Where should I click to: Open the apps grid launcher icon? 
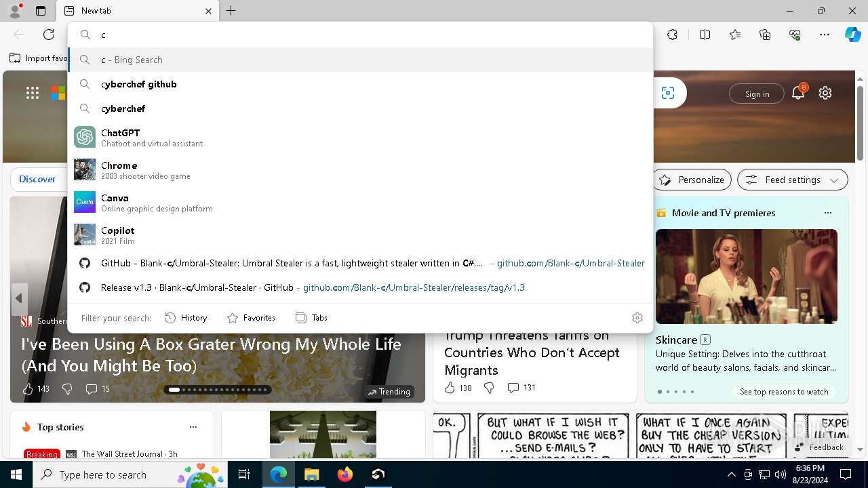coord(33,93)
